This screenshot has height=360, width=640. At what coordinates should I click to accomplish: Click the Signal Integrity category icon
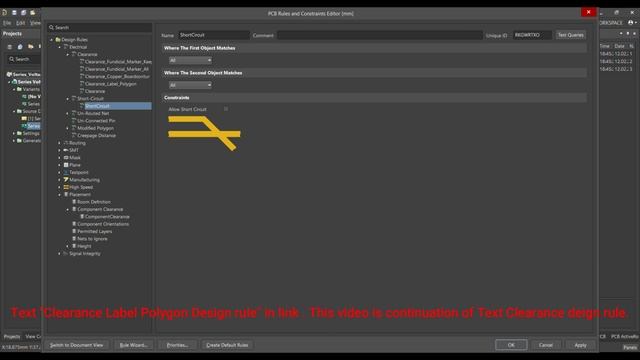66,253
